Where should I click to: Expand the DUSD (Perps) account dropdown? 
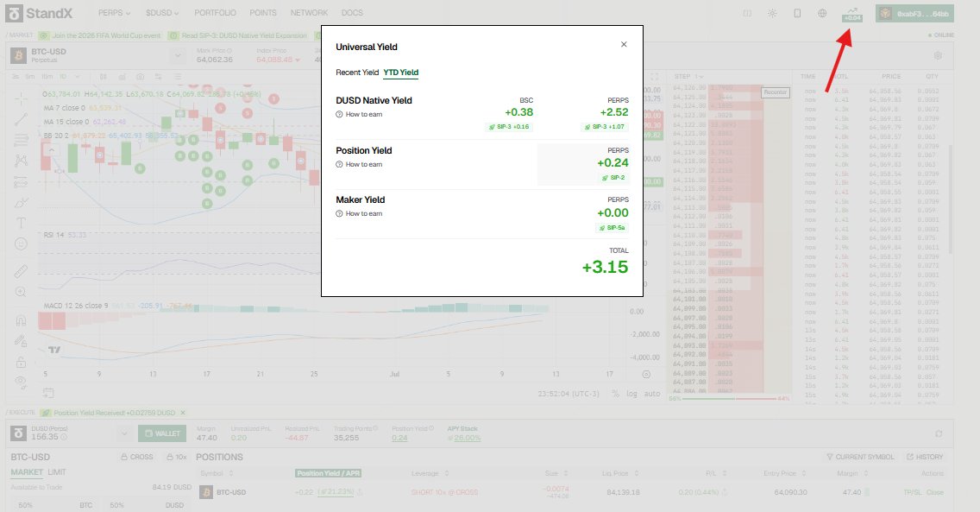(123, 433)
